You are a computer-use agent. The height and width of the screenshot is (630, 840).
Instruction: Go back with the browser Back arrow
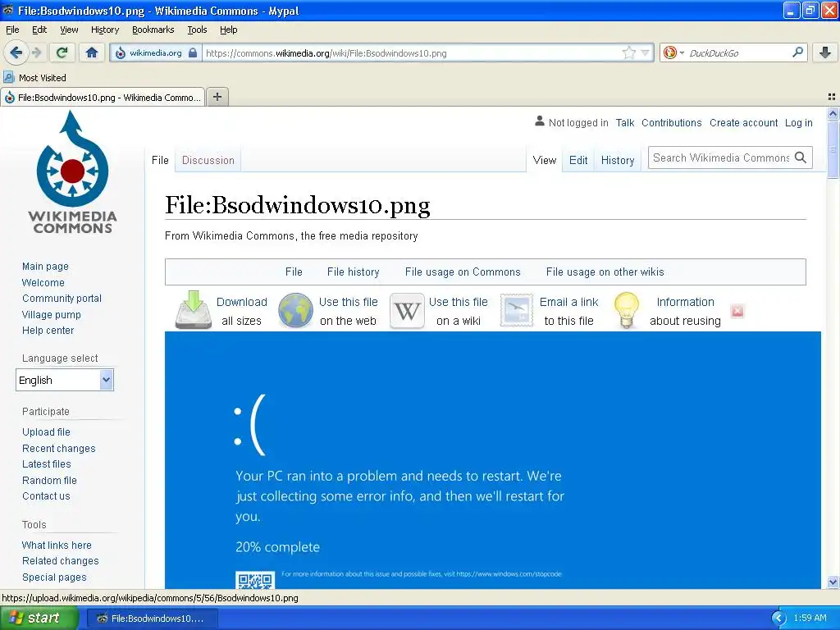tap(16, 52)
